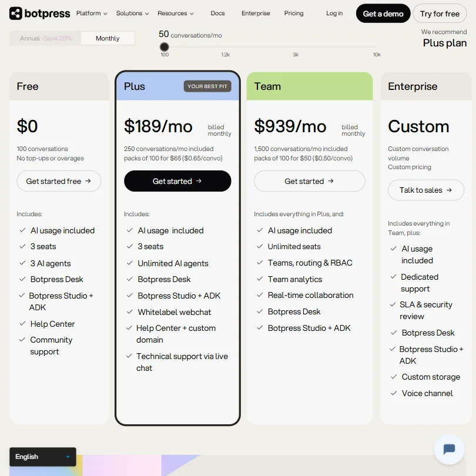Click 'Unlimited seats' feature text
Screen dimensions: 476x476
[294, 246]
